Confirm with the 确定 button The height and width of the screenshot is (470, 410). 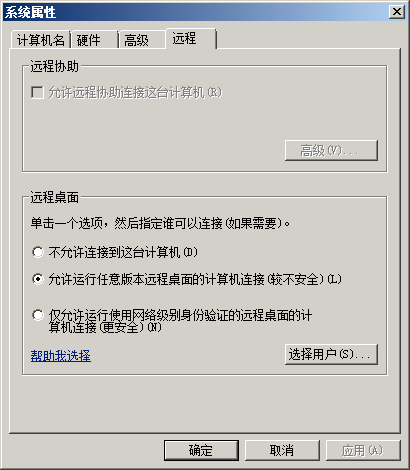tap(201, 450)
